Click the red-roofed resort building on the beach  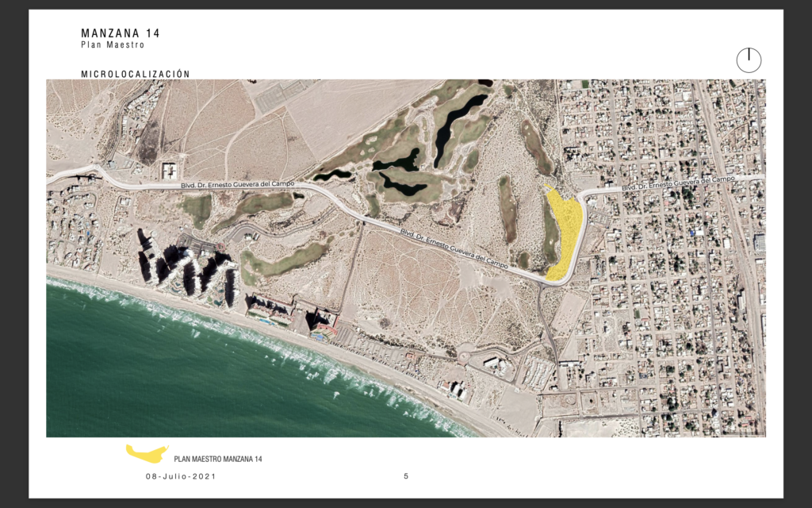coord(322,320)
